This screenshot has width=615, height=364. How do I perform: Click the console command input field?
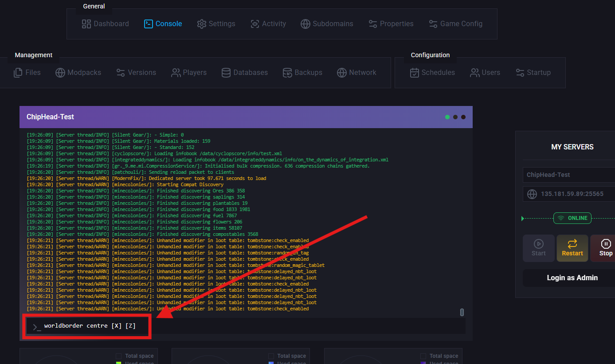tap(246, 326)
